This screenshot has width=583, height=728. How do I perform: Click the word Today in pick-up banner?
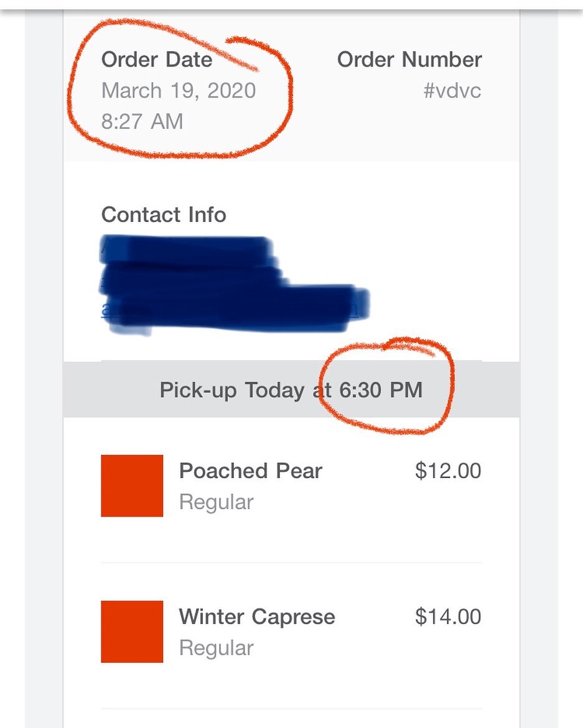click(273, 390)
